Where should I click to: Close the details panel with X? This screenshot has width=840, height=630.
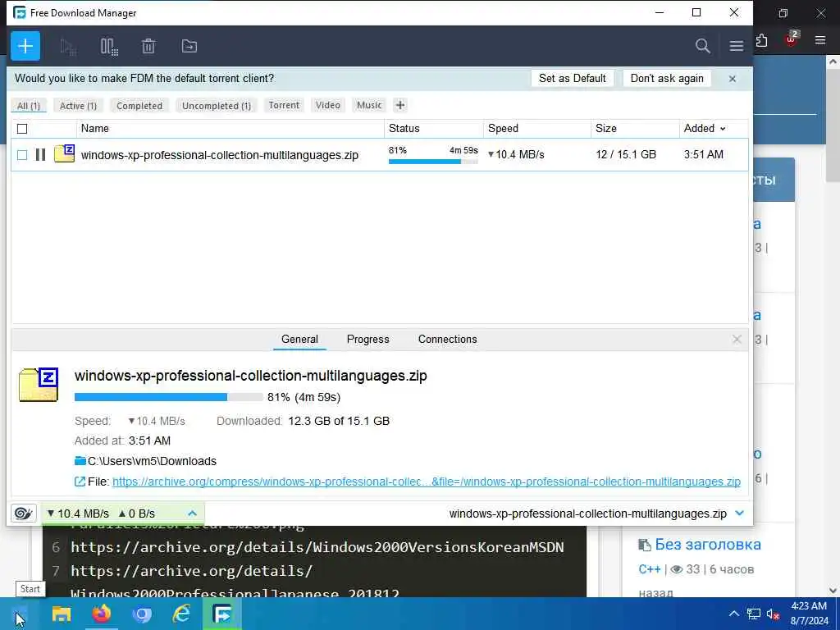737,339
